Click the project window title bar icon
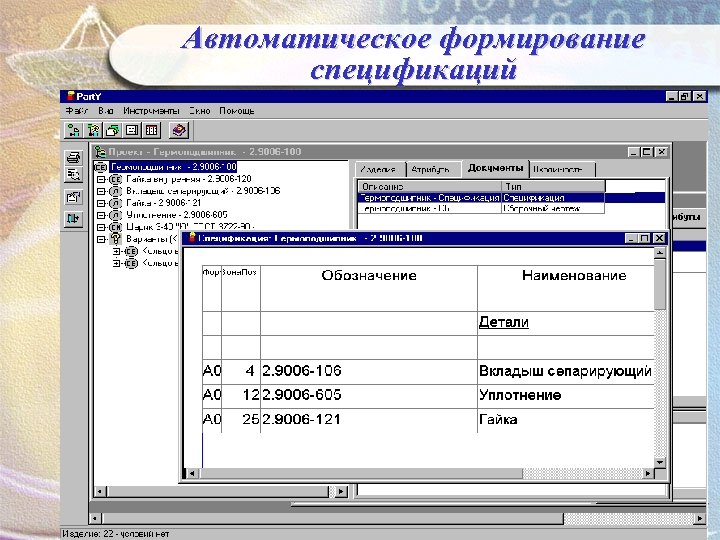720x540 pixels. pyautogui.click(x=100, y=152)
